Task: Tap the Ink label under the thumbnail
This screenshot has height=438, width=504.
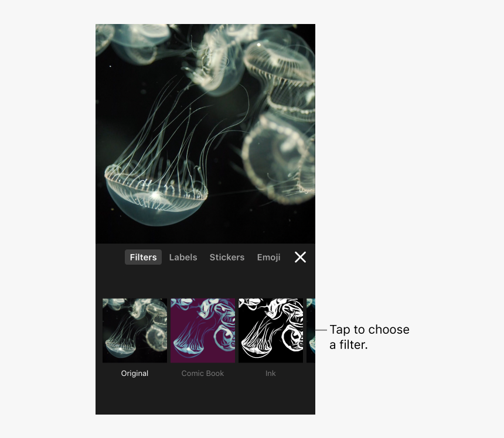Action: pos(270,374)
